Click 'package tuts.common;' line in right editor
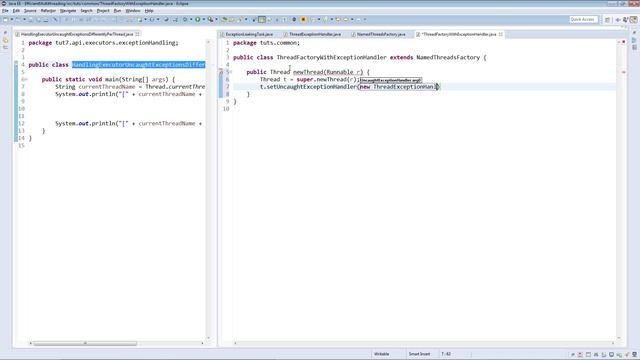The height and width of the screenshot is (360, 640). (266, 43)
